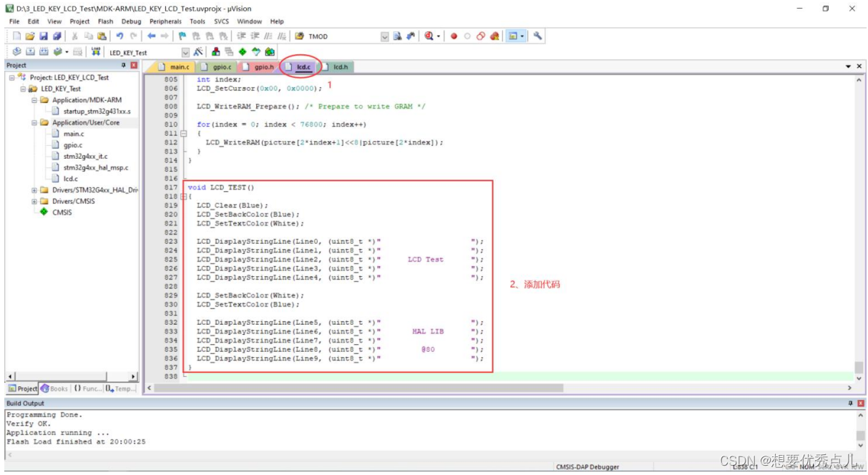This screenshot has width=868, height=475.
Task: Open Manage Project Items icon
Action: 216,52
